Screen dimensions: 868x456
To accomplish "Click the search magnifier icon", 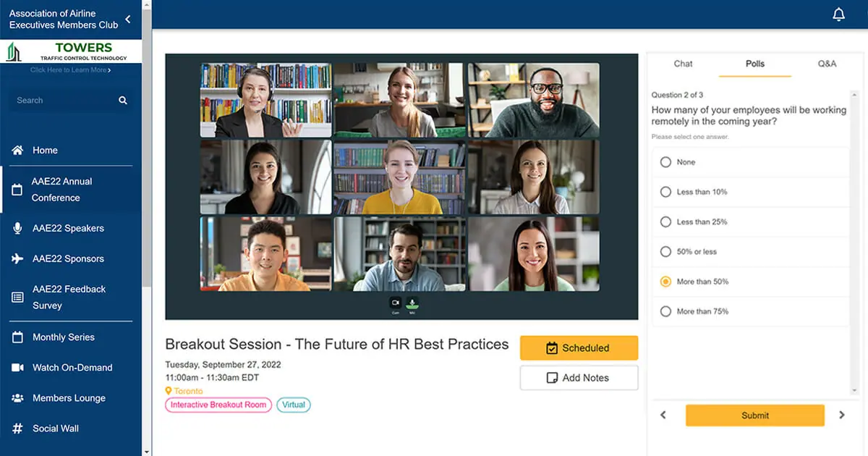I will click(x=123, y=101).
